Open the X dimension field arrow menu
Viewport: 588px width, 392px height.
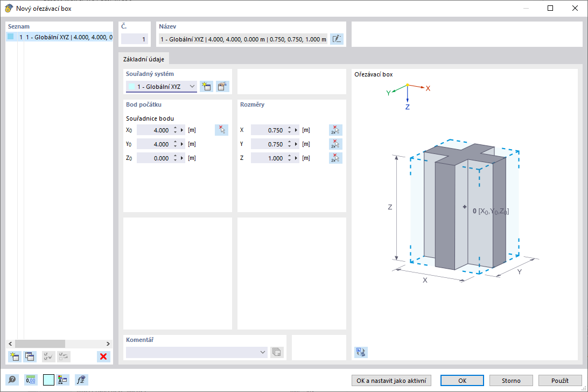296,130
